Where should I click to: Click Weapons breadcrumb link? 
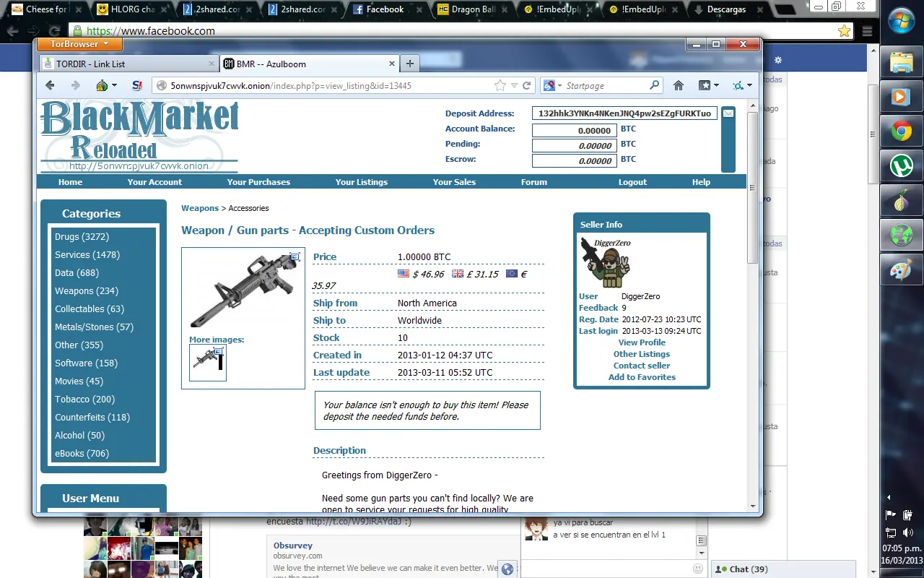200,208
